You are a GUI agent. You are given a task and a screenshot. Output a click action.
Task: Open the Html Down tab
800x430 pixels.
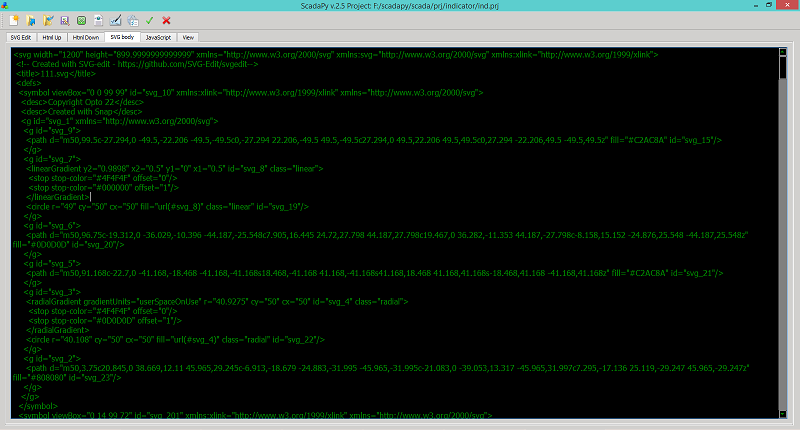click(x=86, y=37)
